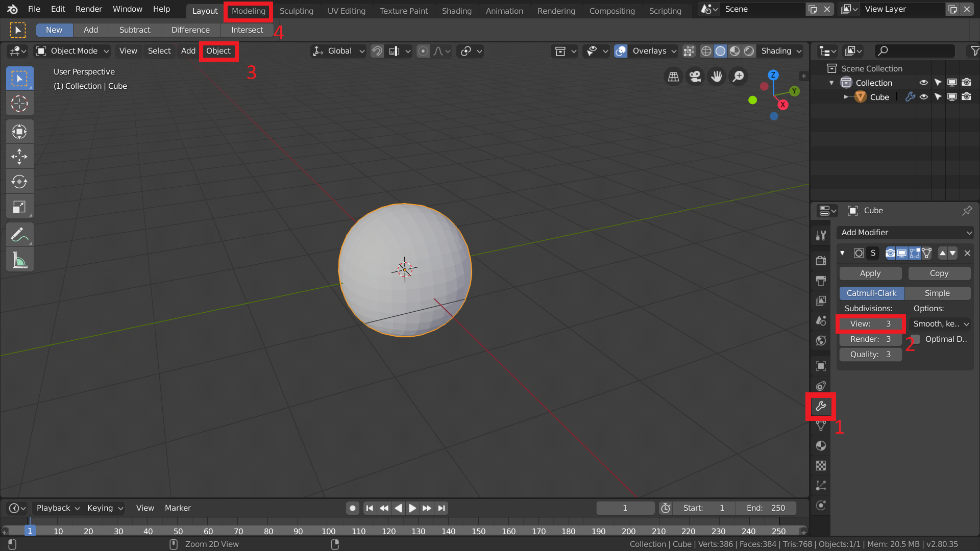980x551 pixels.
Task: Enable Optimal Display checkbox
Action: pyautogui.click(x=916, y=339)
